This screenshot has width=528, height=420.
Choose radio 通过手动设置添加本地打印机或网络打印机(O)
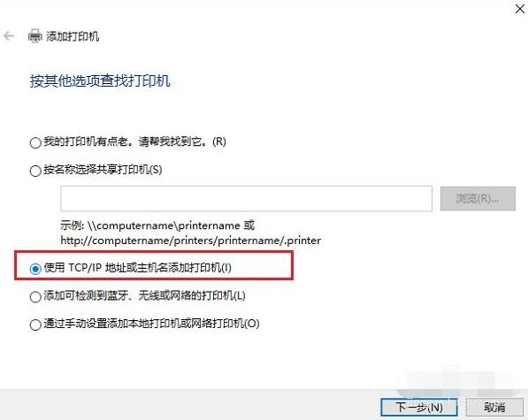[x=35, y=325]
